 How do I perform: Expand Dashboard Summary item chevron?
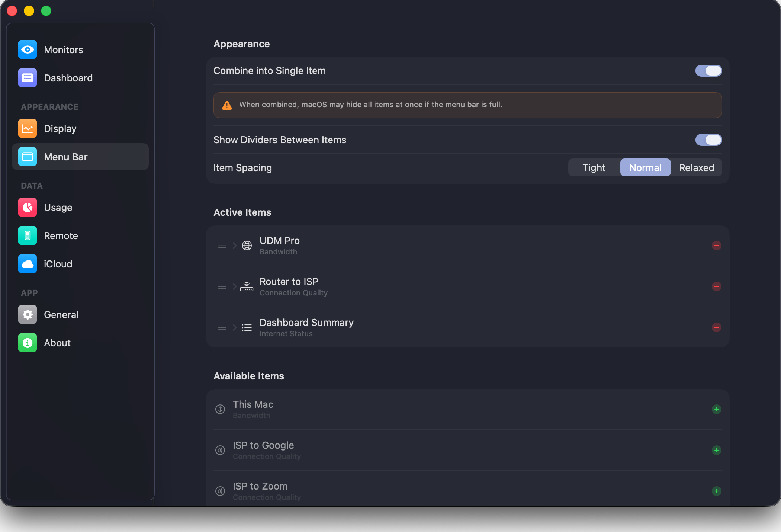235,327
